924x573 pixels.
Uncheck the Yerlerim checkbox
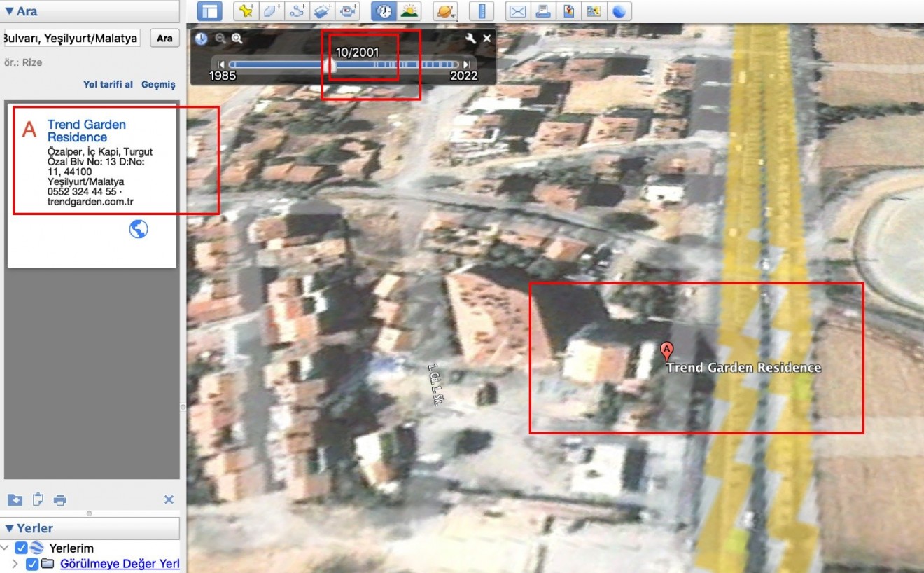tap(21, 548)
